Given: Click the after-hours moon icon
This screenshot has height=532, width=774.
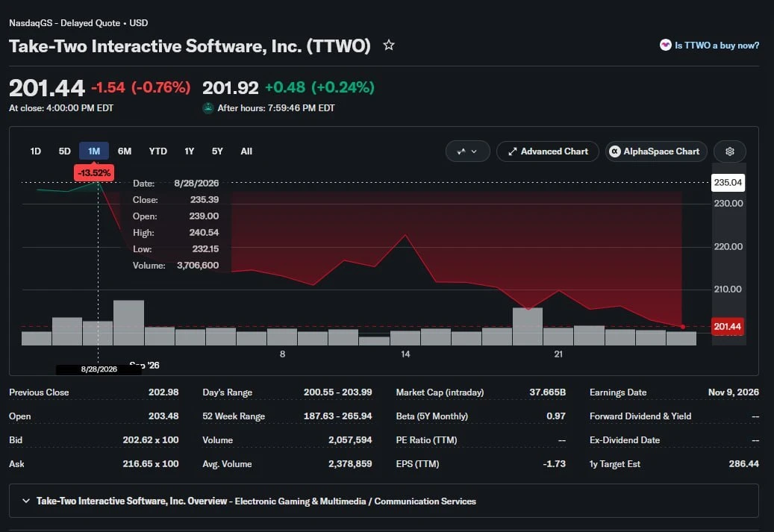Looking at the screenshot, I should click(208, 107).
